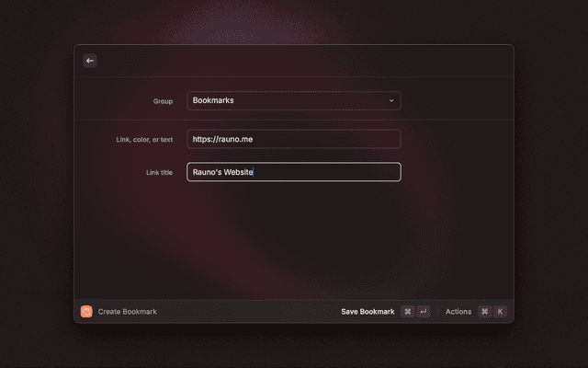Select the Bookmarks value in Group selector
This screenshot has height=368, width=588.
pyautogui.click(x=214, y=100)
